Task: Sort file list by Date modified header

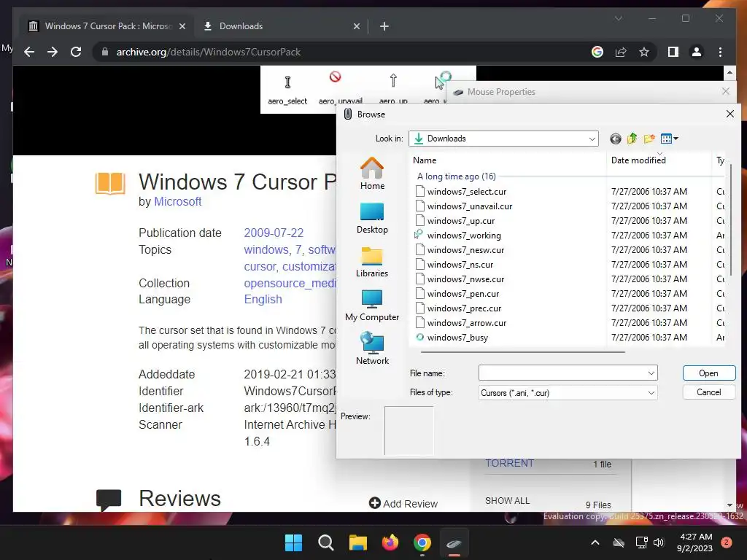Action: pyautogui.click(x=659, y=160)
